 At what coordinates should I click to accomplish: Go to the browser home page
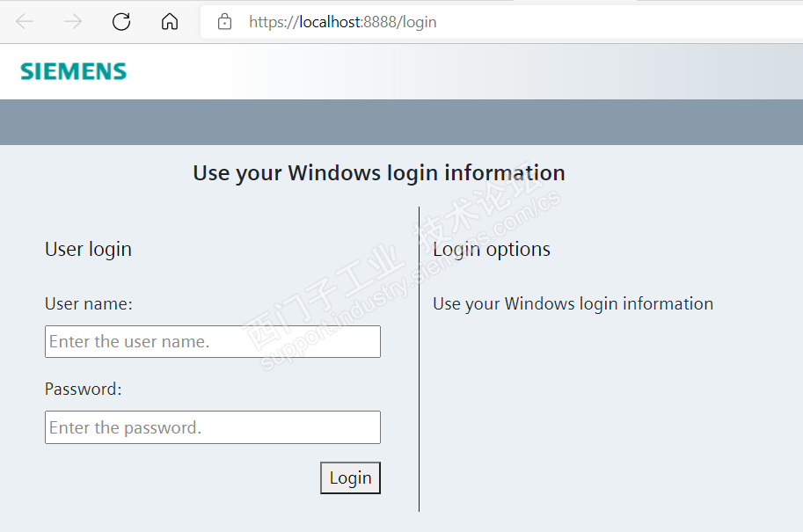170,22
